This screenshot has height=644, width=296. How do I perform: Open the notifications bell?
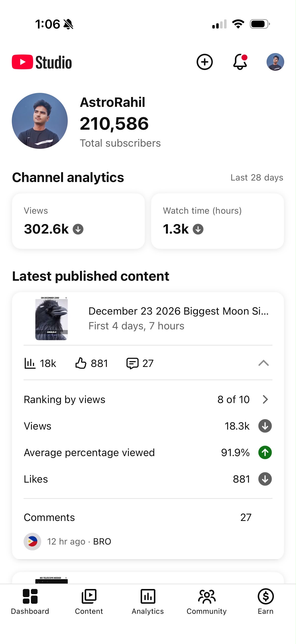240,62
